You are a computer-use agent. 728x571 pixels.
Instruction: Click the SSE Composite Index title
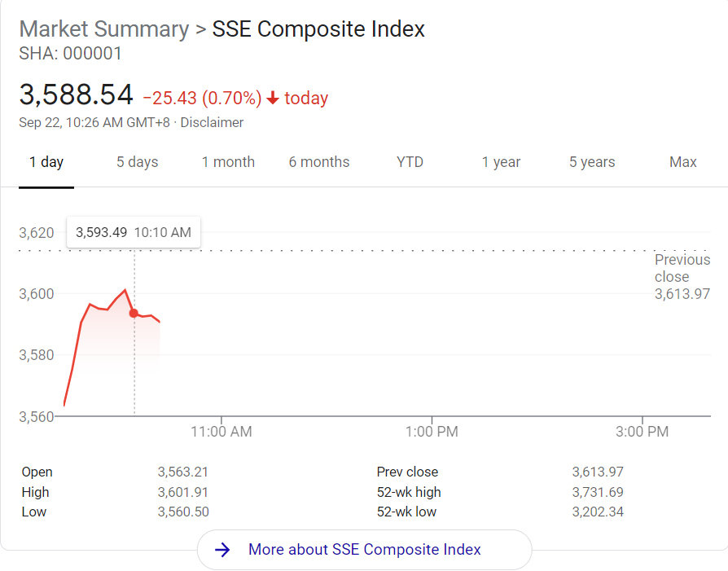click(318, 29)
